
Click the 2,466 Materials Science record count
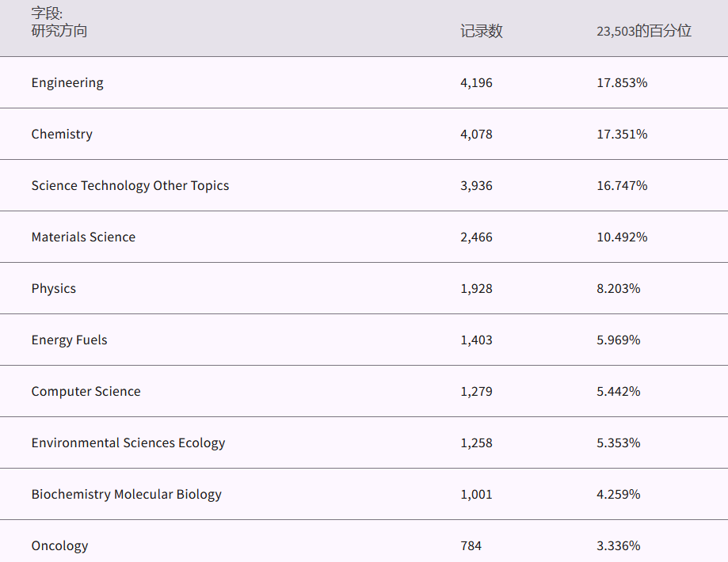476,237
